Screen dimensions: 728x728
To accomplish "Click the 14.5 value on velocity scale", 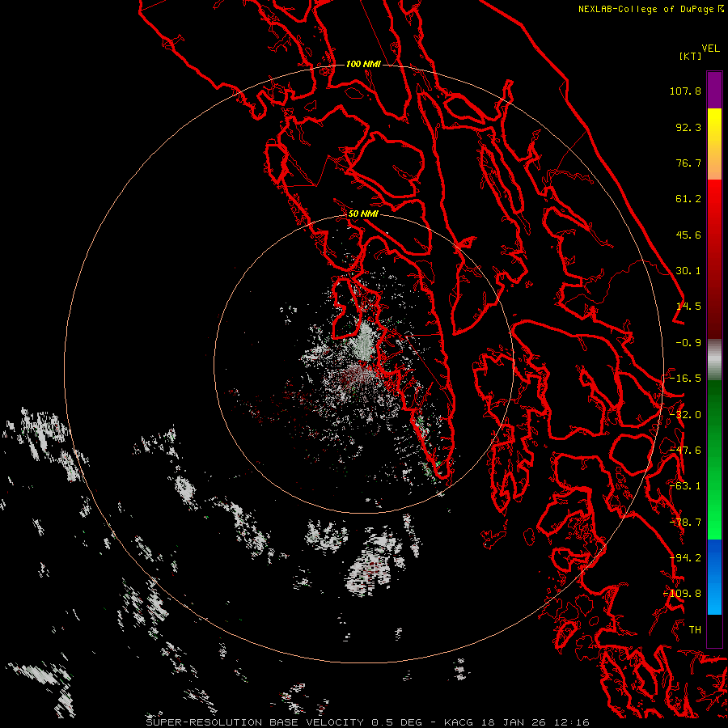I will (688, 307).
